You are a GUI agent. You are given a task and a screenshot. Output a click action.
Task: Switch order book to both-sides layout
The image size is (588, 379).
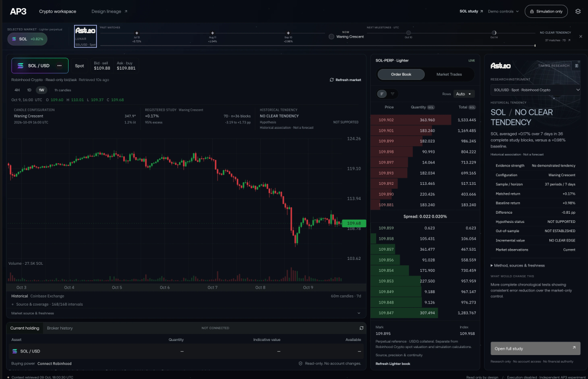382,94
